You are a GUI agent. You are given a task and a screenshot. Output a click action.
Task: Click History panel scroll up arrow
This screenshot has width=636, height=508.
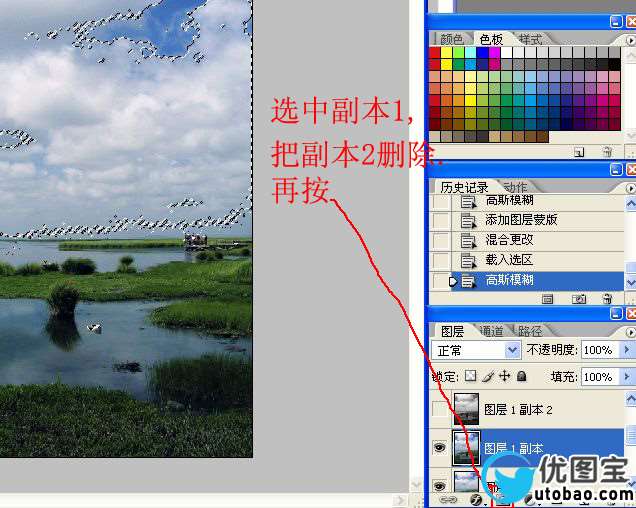(x=631, y=203)
